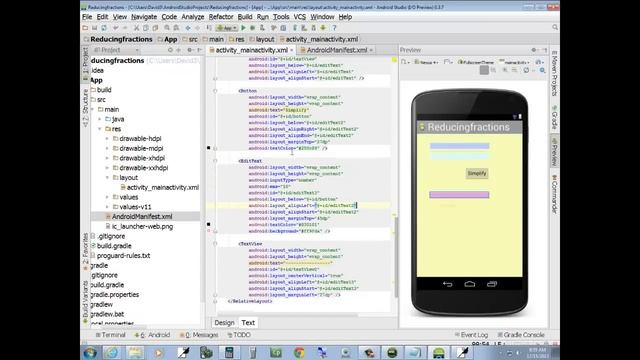
Task: Click the Search Everywhere magnifier icon
Action: pyautogui.click(x=555, y=27)
